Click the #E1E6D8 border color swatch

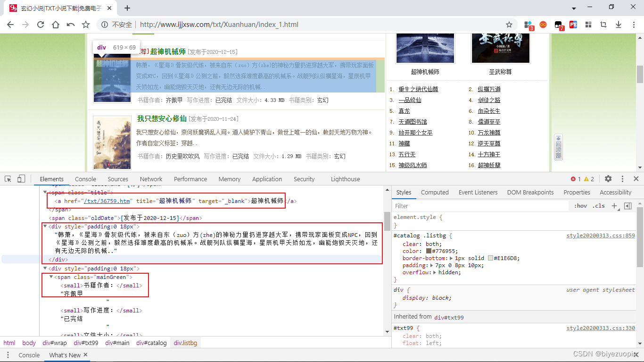pyautogui.click(x=490, y=258)
